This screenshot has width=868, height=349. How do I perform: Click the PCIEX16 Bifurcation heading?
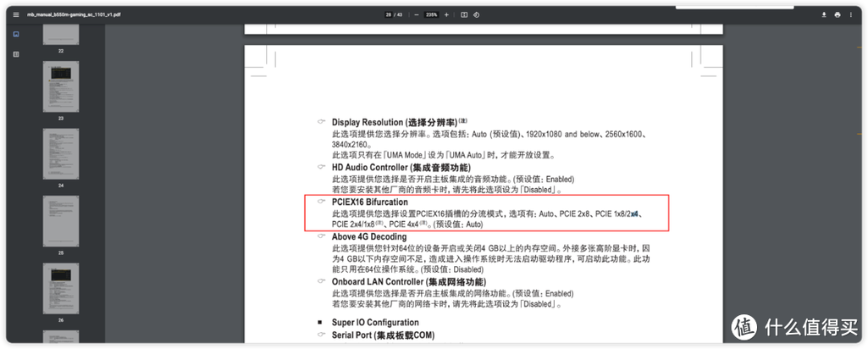coord(370,202)
